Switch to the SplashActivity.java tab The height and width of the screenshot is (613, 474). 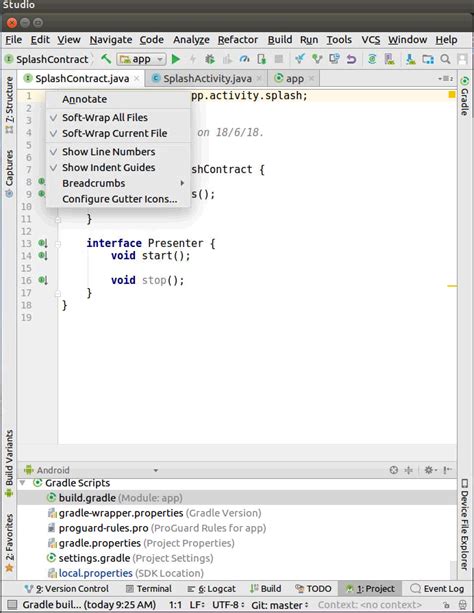coord(207,79)
